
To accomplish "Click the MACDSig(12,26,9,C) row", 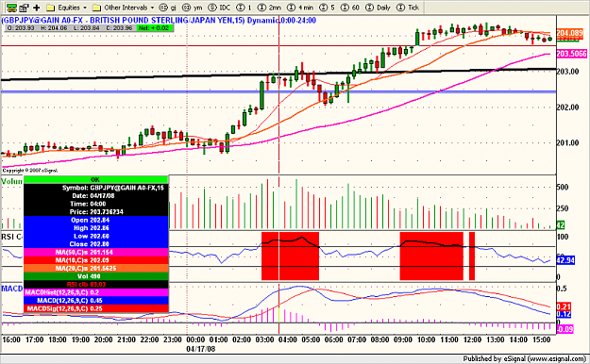I will point(96,308).
